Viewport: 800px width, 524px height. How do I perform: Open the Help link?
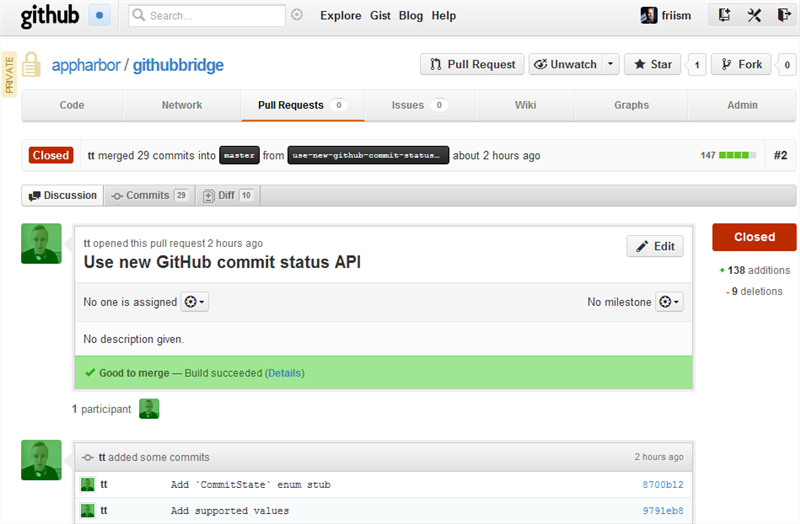coord(444,16)
